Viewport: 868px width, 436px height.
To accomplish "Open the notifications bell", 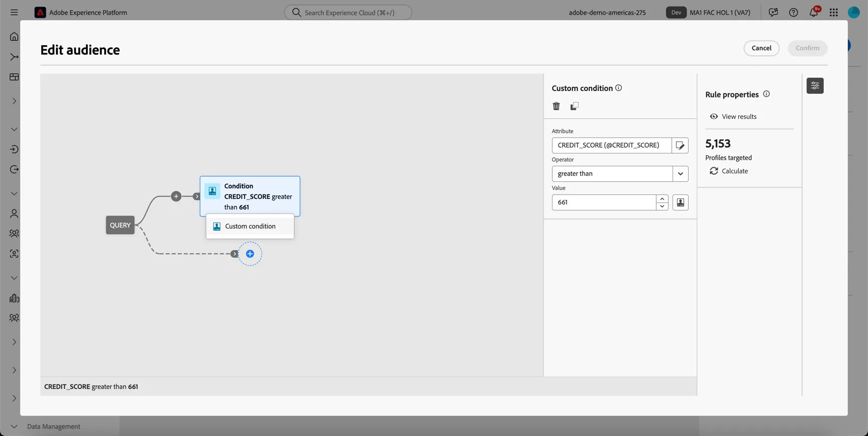I will click(x=813, y=13).
